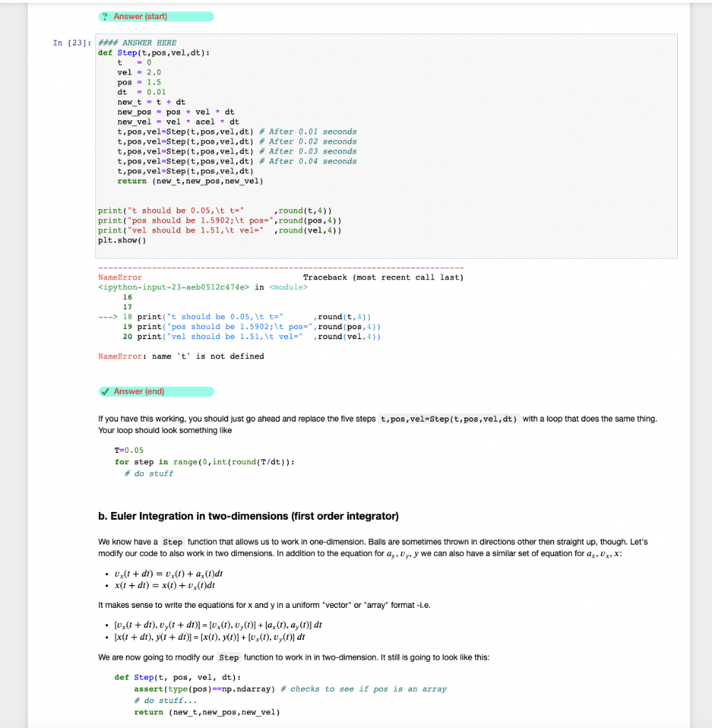The width and height of the screenshot is (712, 728).
Task: Select the Answer (start) label
Action: (142, 16)
